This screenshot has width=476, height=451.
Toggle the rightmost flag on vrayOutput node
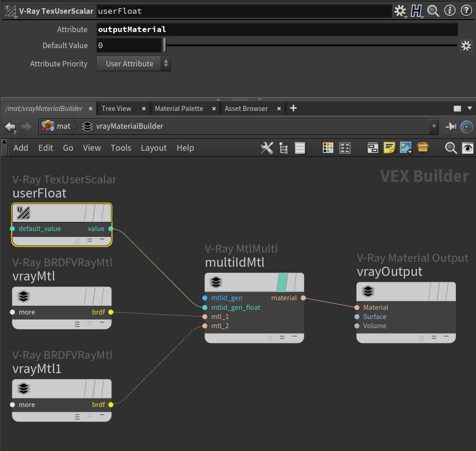point(451,291)
